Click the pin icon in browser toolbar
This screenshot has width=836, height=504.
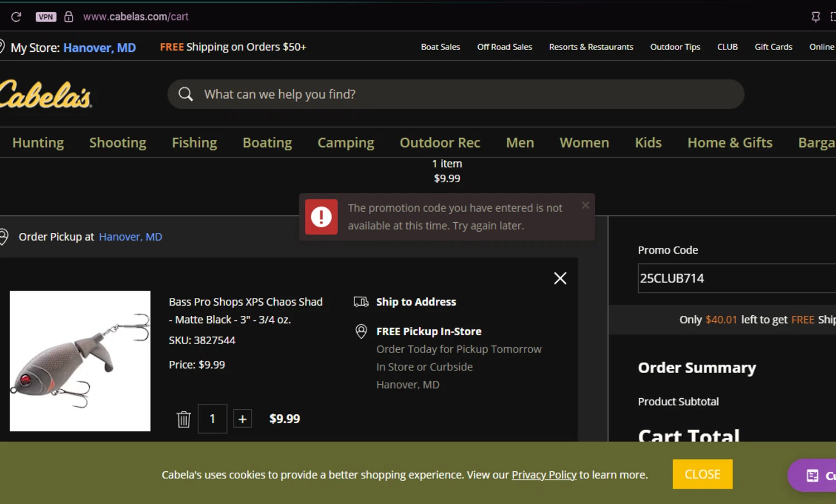(815, 17)
